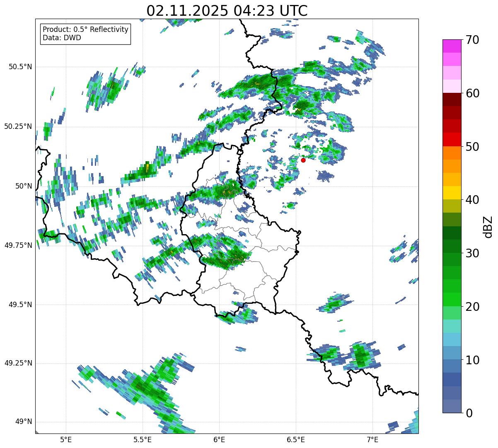Pick the bright magenta swatch atop the colorbar

click(x=452, y=46)
